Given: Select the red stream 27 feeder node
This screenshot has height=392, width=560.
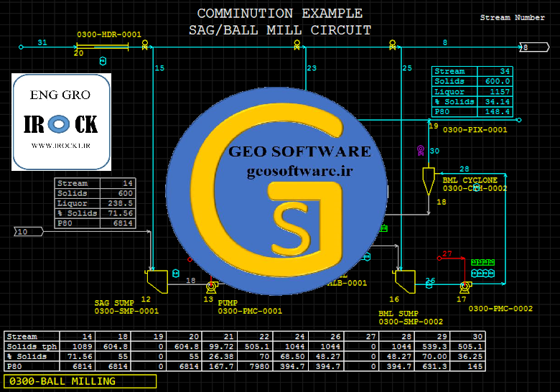Looking at the screenshot, I should tap(439, 258).
